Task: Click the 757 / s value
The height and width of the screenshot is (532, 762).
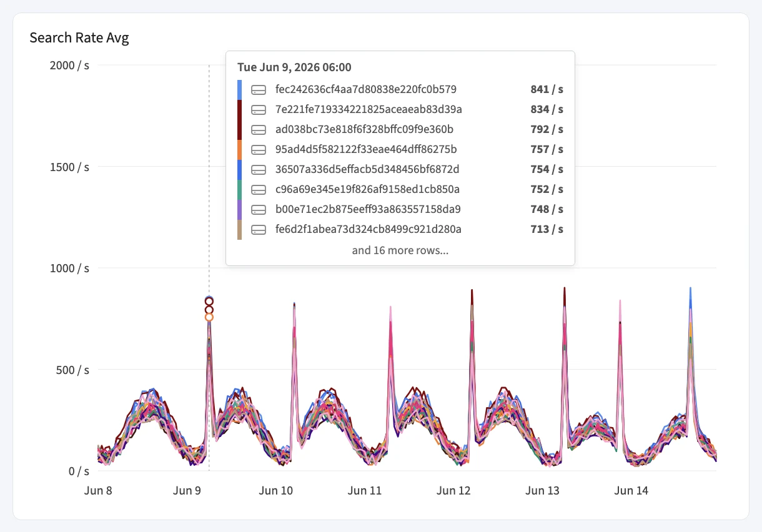Action: point(547,149)
